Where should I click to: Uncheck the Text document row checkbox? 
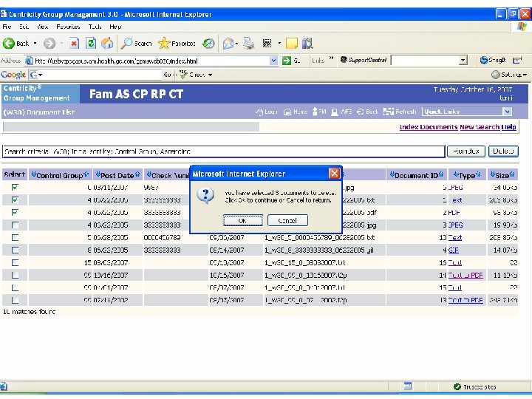click(x=15, y=199)
